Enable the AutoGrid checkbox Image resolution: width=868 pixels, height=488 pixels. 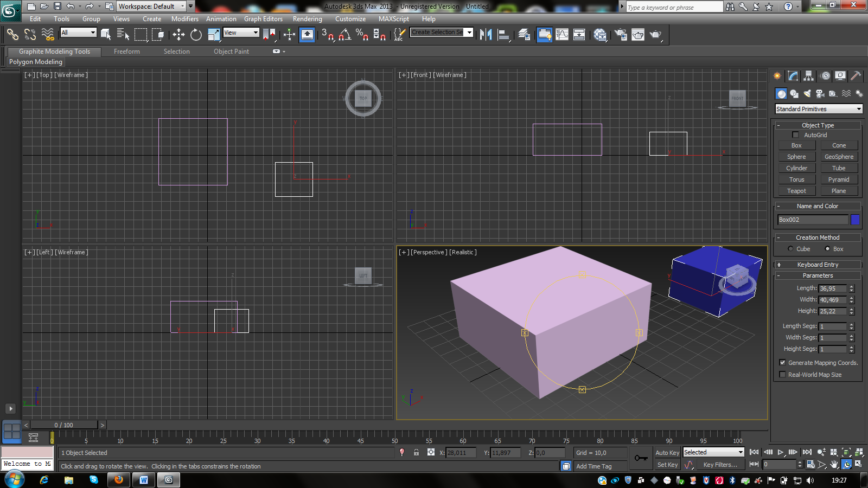tap(795, 135)
